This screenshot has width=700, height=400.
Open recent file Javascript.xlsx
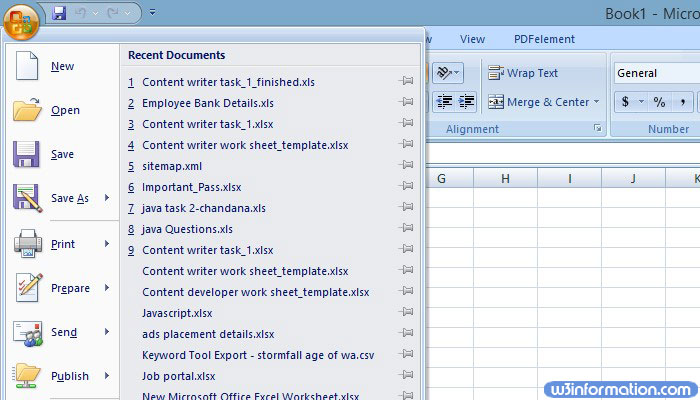coord(177,313)
